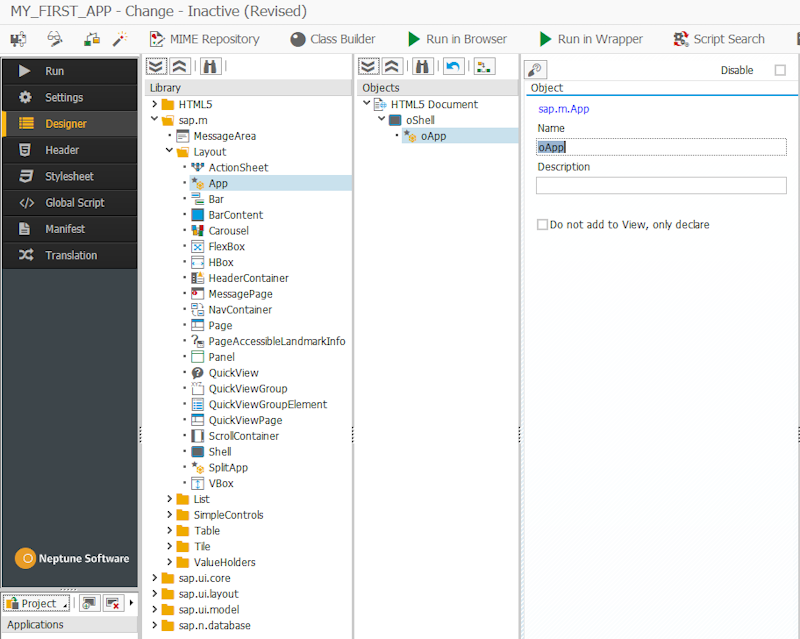Select the MessageArea item in sap.m
The image size is (800, 639).
[x=224, y=136]
